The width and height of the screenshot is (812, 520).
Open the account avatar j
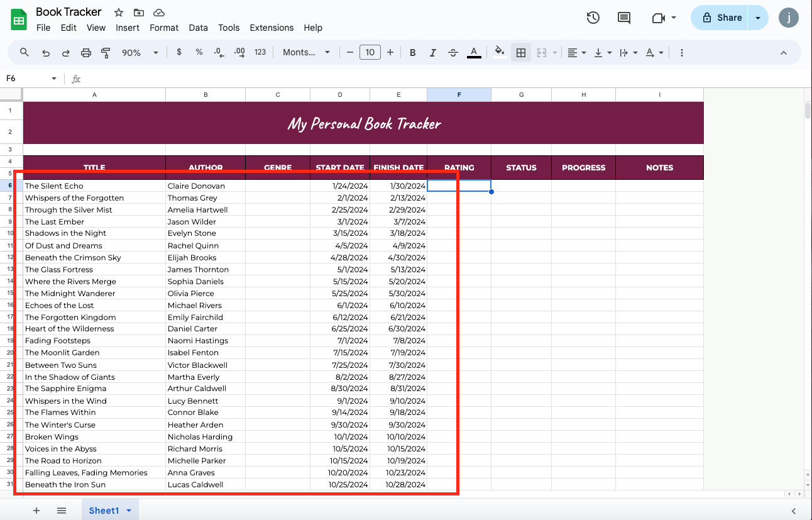pyautogui.click(x=789, y=18)
